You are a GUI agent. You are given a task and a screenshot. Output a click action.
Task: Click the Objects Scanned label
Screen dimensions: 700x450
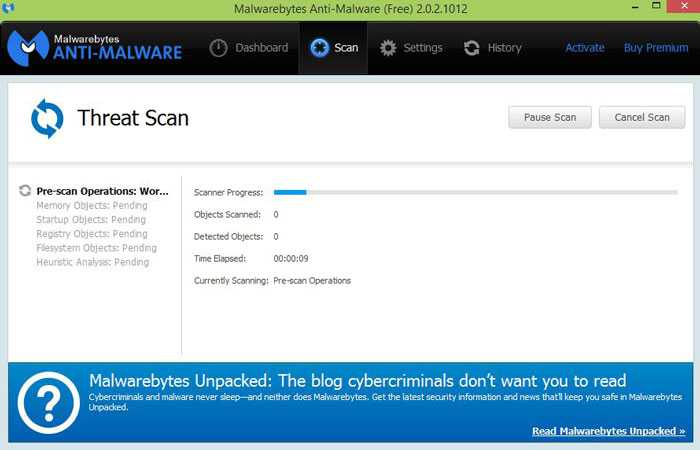pyautogui.click(x=227, y=215)
